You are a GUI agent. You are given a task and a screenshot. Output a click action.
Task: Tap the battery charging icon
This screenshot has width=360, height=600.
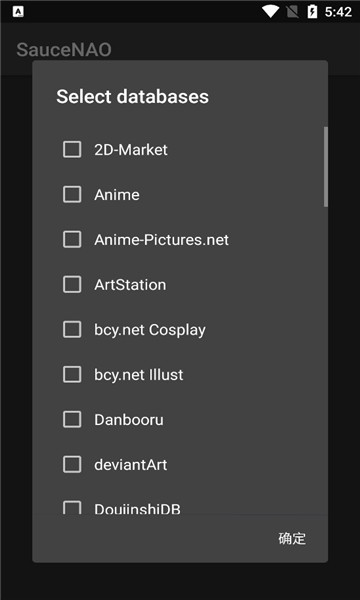312,11
